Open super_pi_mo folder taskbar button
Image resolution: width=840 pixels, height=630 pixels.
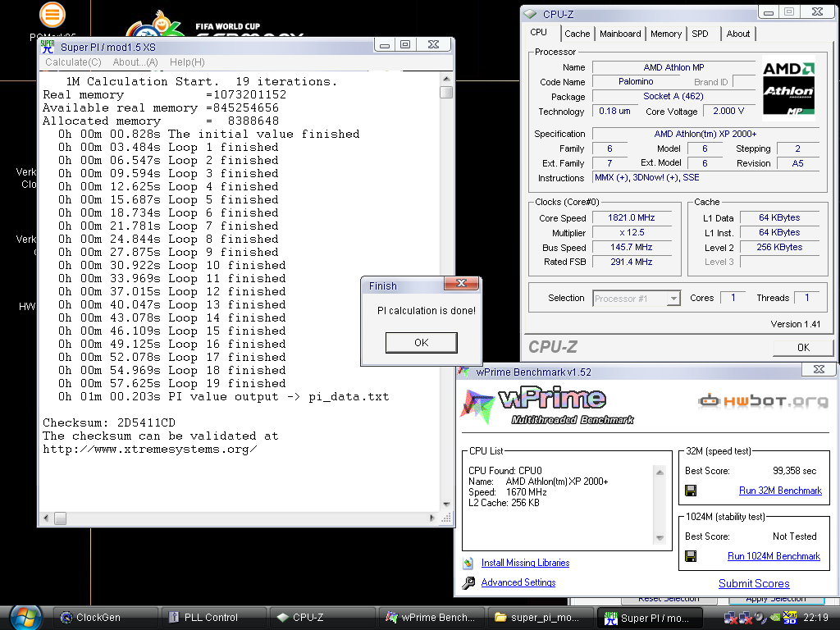click(x=540, y=618)
